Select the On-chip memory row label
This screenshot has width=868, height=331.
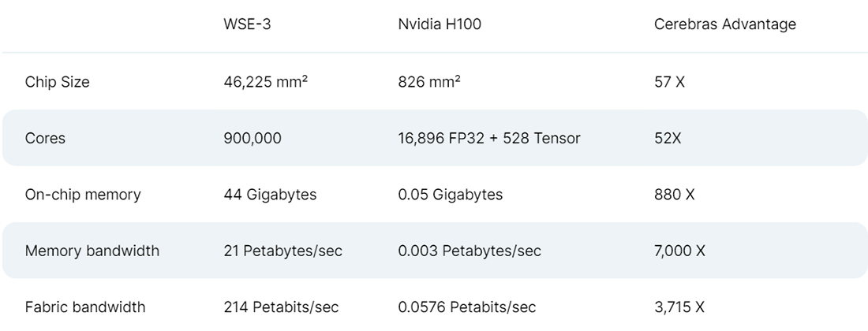83,195
